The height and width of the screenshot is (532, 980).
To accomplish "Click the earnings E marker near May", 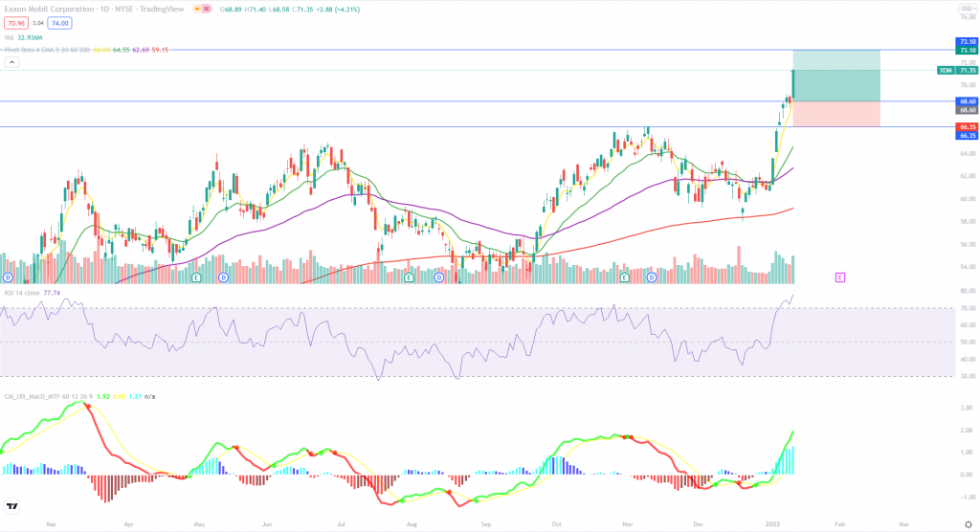I will pyautogui.click(x=196, y=277).
